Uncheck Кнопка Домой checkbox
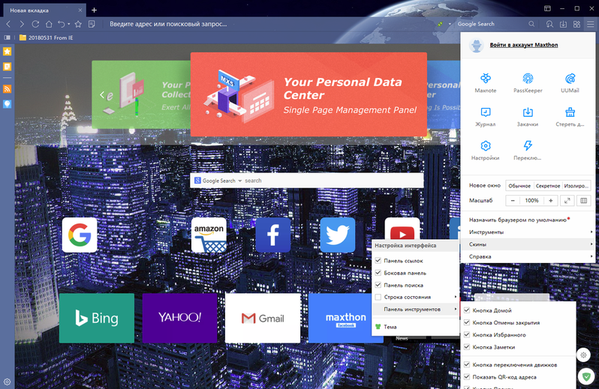The height and width of the screenshot is (389, 599). point(467,310)
